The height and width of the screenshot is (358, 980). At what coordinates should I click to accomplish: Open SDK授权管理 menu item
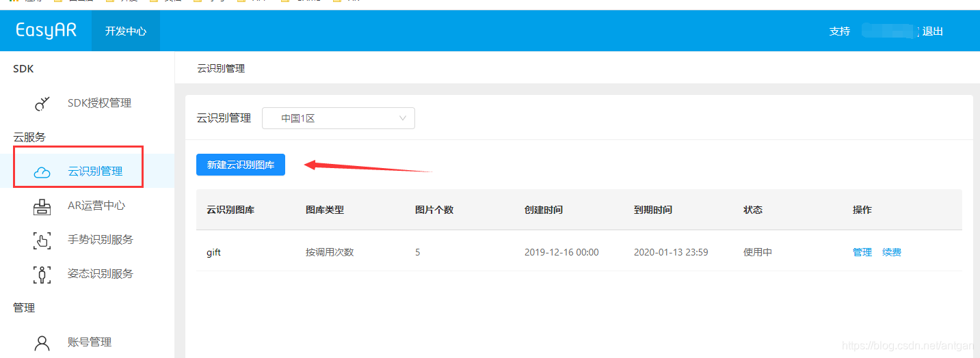tap(99, 103)
